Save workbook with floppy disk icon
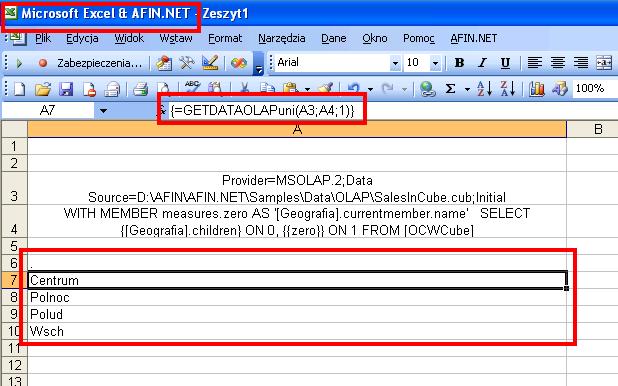 tap(66, 89)
